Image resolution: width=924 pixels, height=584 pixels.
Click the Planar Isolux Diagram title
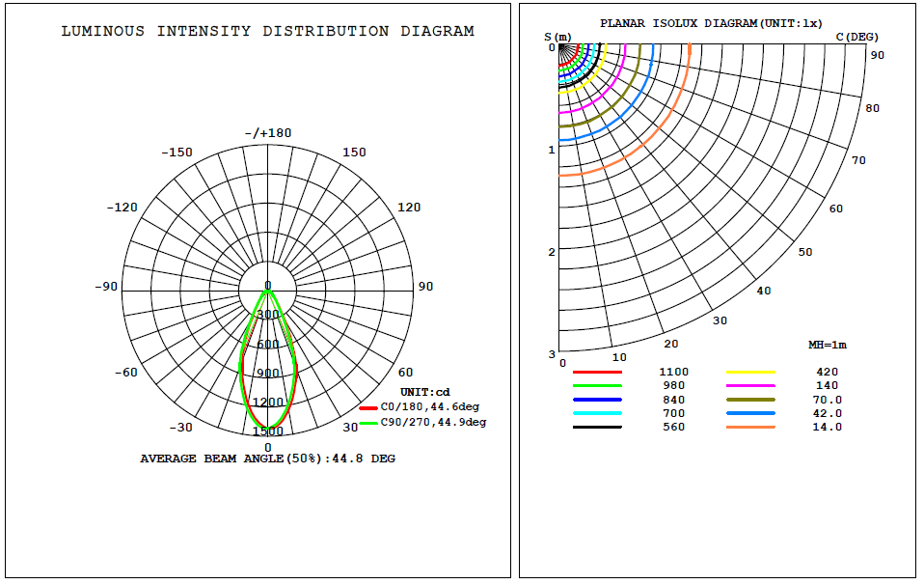coord(711,23)
